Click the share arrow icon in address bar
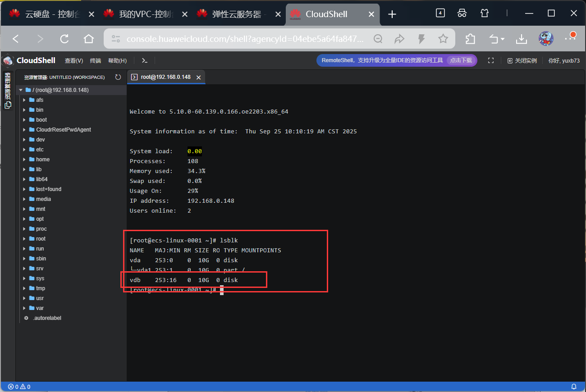The width and height of the screenshot is (586, 392). click(399, 39)
